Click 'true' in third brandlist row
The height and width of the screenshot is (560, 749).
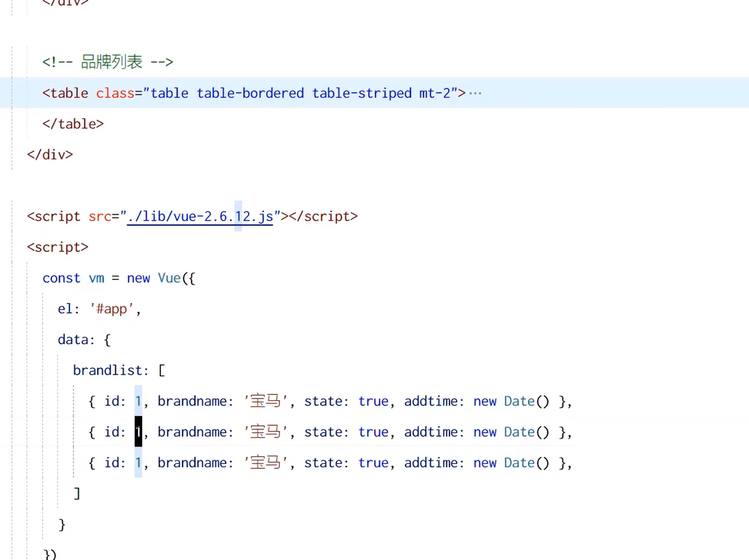tap(373, 463)
